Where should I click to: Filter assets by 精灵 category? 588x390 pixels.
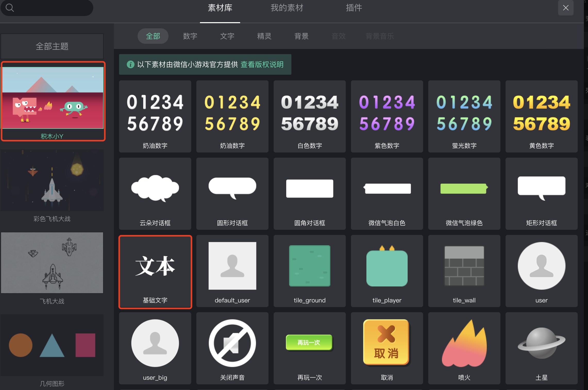[264, 36]
